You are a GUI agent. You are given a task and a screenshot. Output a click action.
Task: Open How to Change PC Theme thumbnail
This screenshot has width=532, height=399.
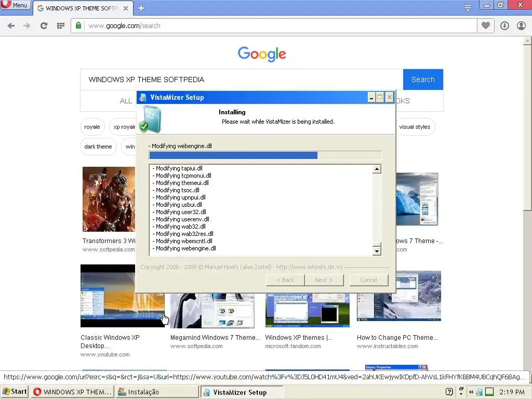click(x=399, y=296)
